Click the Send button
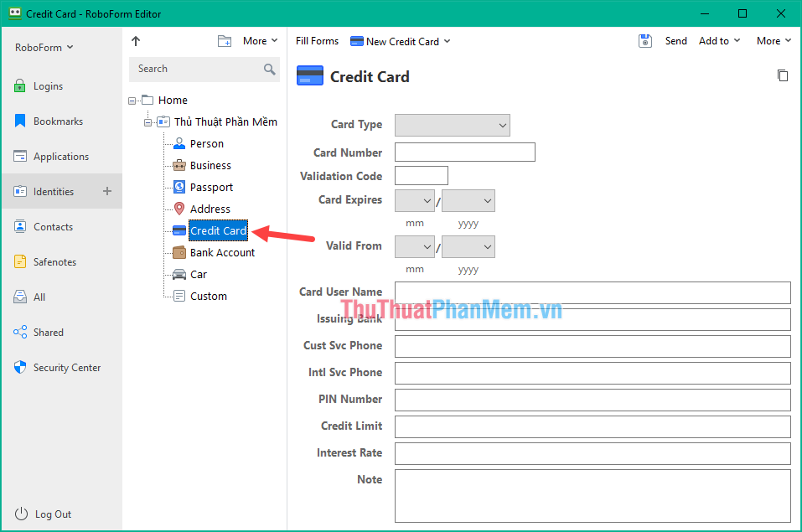 tap(675, 40)
